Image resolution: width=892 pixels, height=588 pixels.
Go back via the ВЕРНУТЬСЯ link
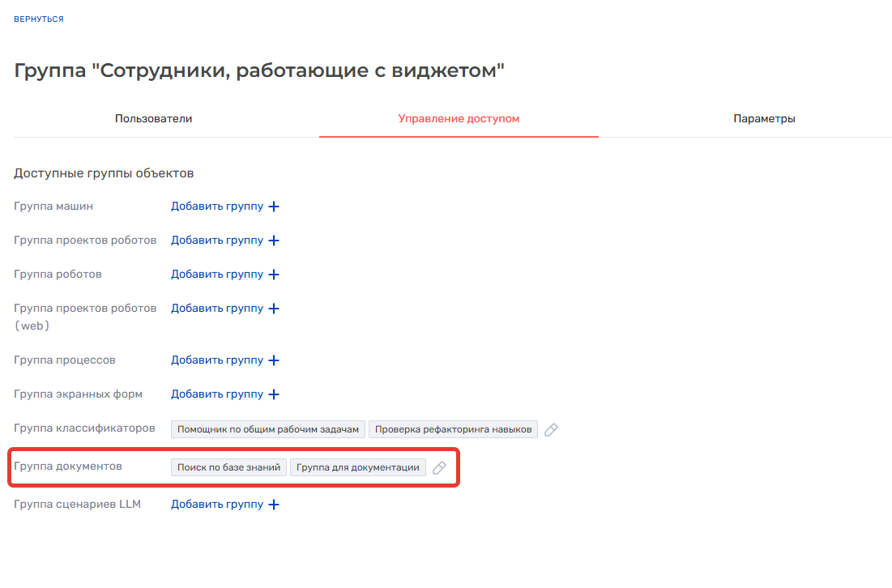(x=39, y=19)
